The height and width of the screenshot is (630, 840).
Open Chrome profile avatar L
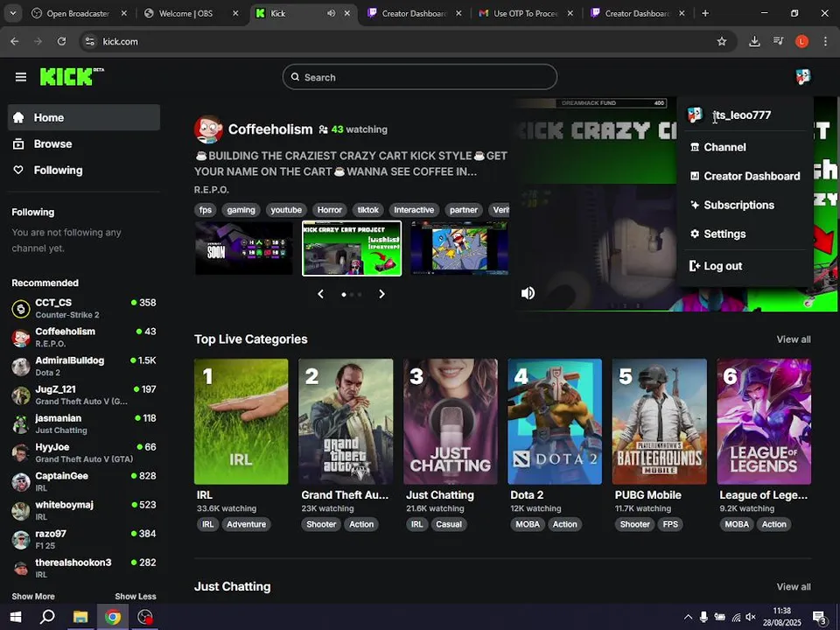[801, 41]
